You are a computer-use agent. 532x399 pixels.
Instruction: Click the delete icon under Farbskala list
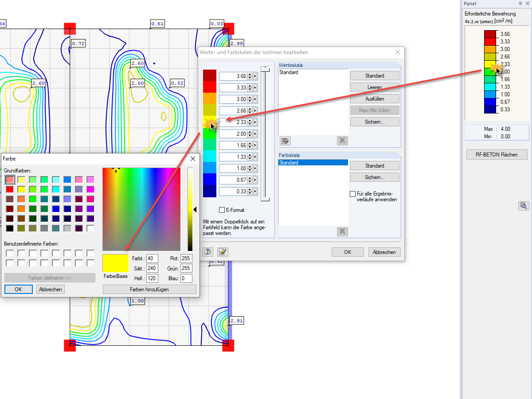point(342,231)
